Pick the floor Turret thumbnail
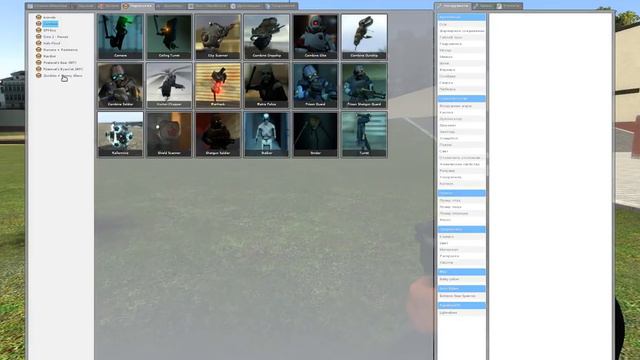 (364, 134)
